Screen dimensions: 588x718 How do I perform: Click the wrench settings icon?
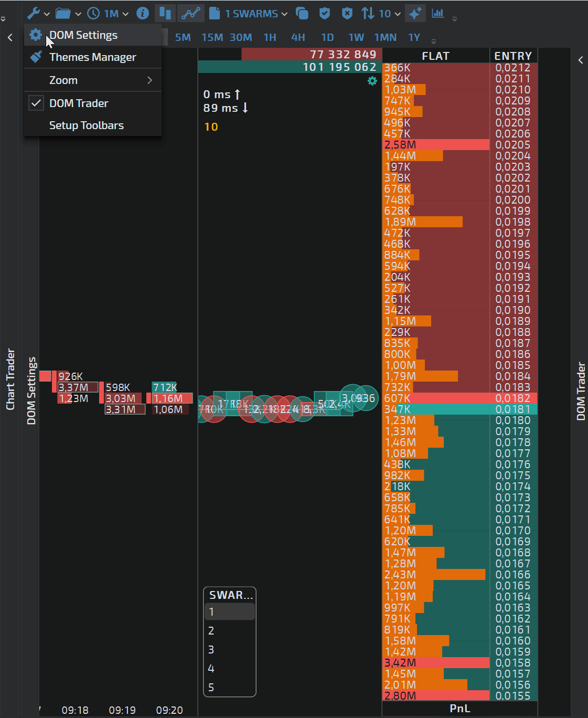tap(34, 14)
